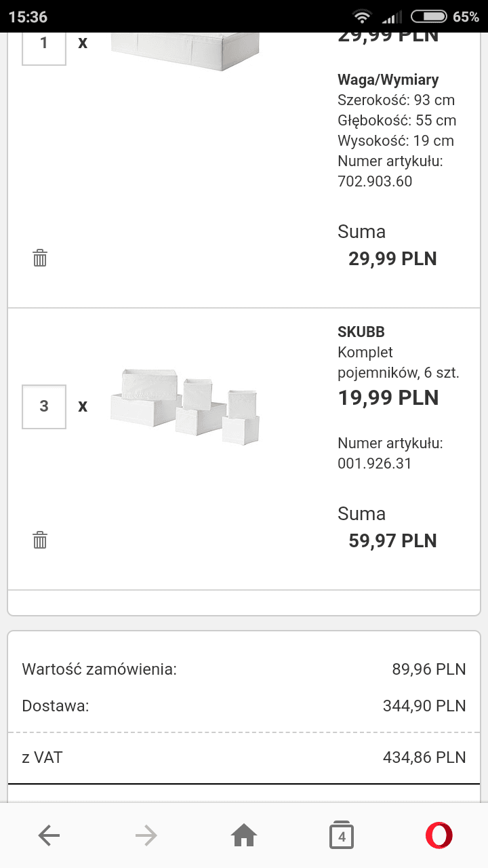
Task: Tap the Dostawa delivery cost row
Action: [x=244, y=706]
